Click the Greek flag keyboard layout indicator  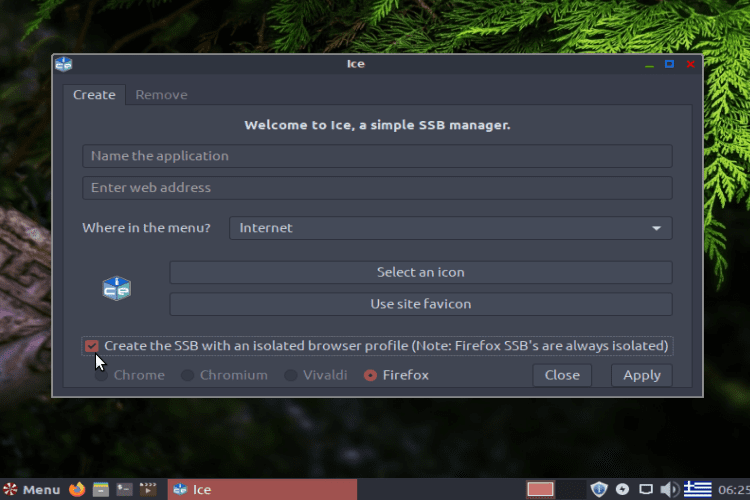click(697, 489)
